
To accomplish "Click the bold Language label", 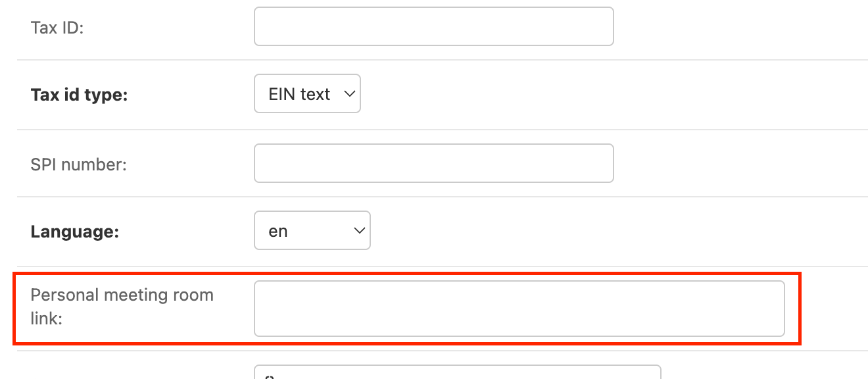I will pyautogui.click(x=74, y=232).
